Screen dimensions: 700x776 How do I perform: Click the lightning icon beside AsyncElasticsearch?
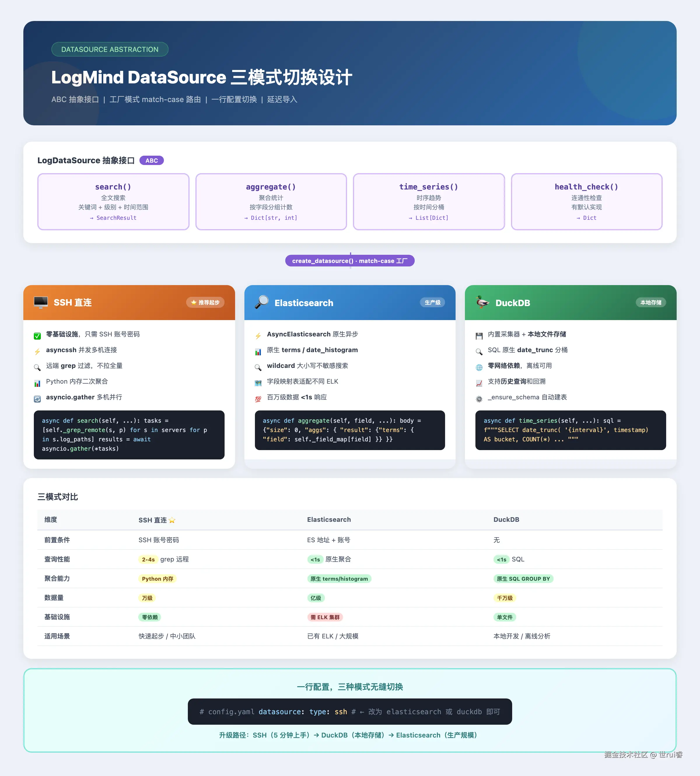258,336
